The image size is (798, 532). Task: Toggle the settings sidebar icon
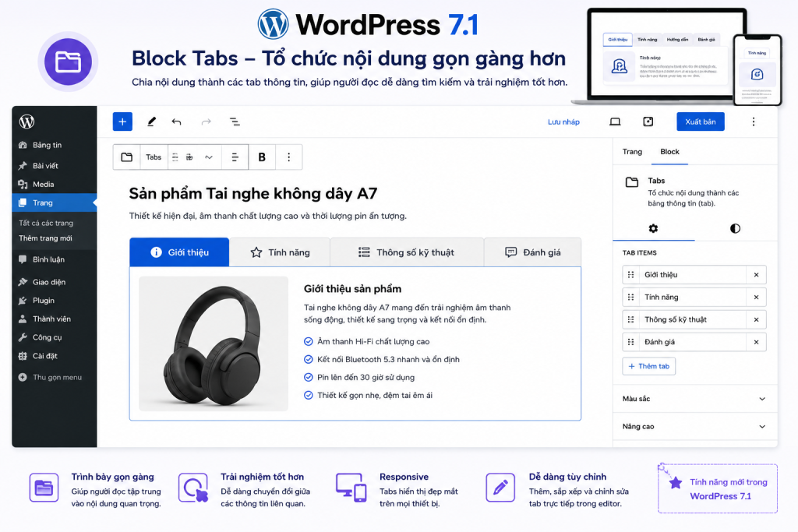pos(648,122)
